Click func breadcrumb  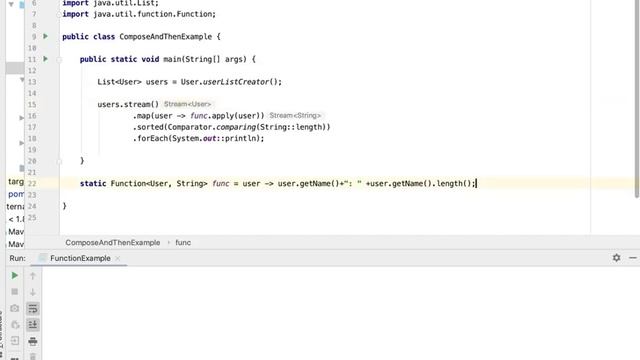[183, 242]
